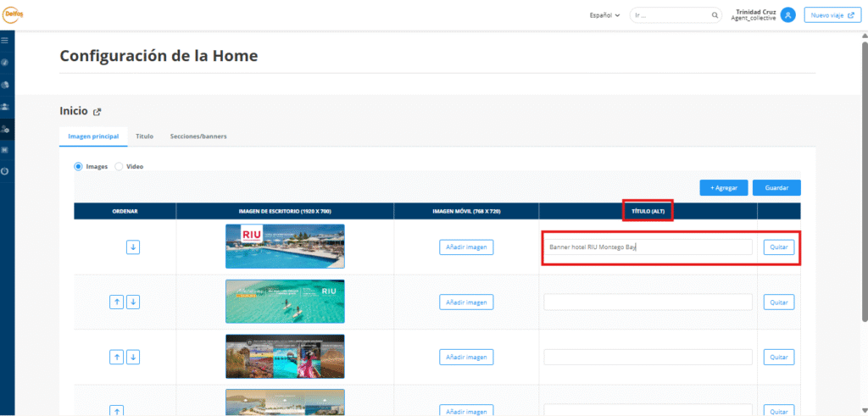Move second banner row up with arrow
Image resolution: width=868 pixels, height=416 pixels.
(117, 302)
